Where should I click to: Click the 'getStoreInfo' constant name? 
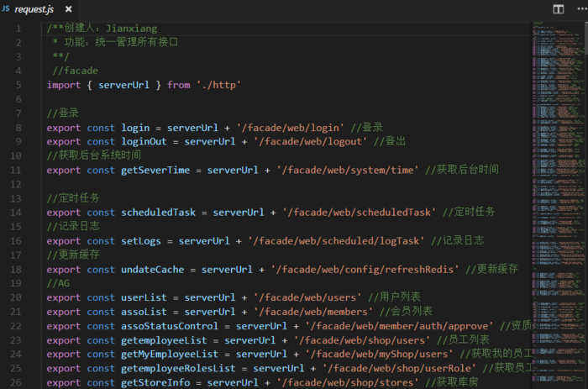pos(155,383)
